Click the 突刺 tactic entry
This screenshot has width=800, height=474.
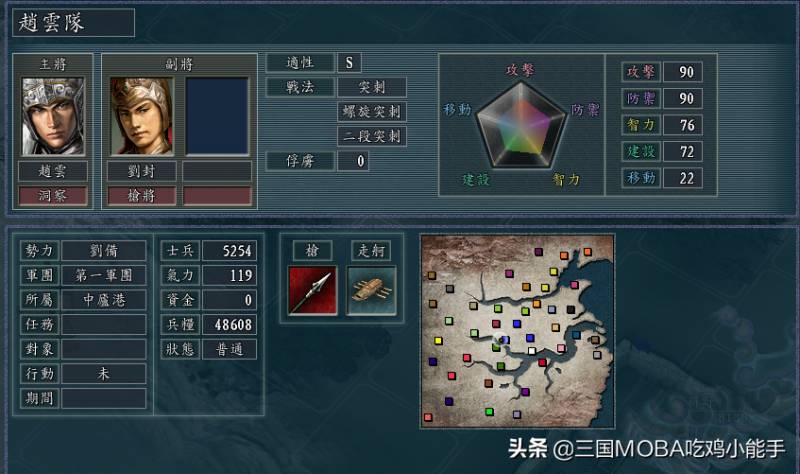(371, 87)
